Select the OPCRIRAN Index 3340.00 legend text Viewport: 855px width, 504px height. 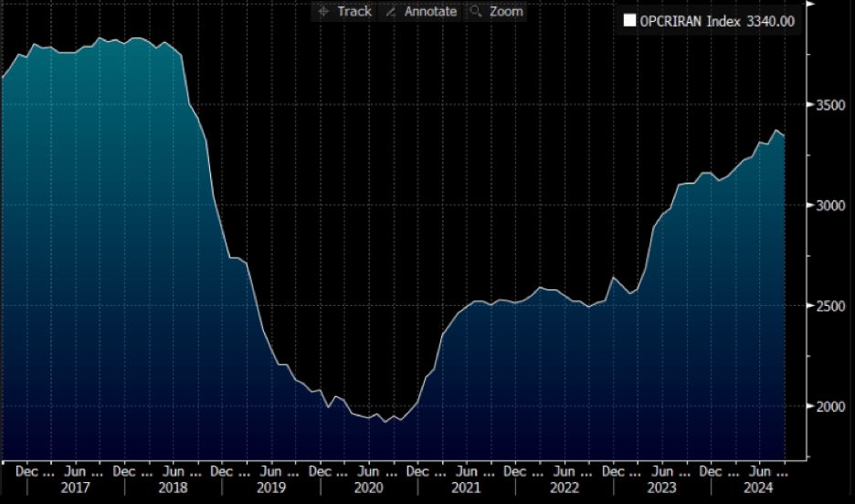tap(717, 21)
